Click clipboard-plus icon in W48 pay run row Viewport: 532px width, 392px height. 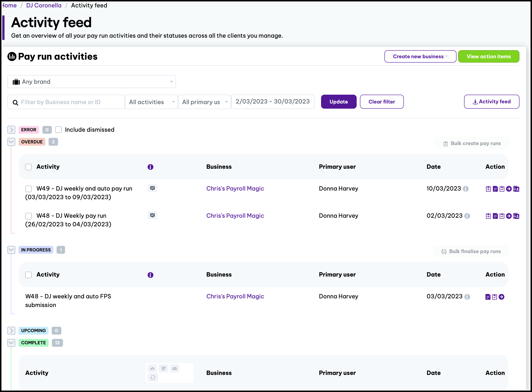tap(488, 216)
